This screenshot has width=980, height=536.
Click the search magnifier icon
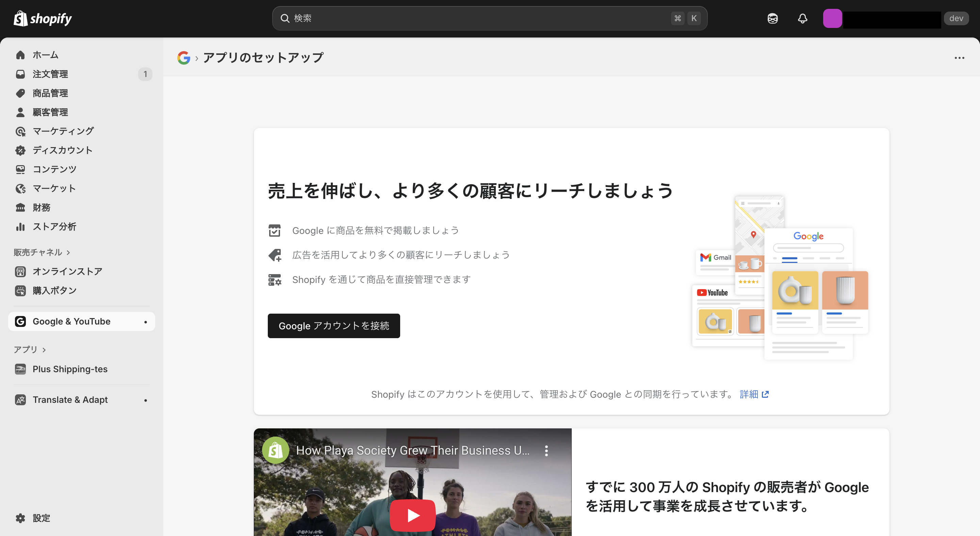coord(284,18)
